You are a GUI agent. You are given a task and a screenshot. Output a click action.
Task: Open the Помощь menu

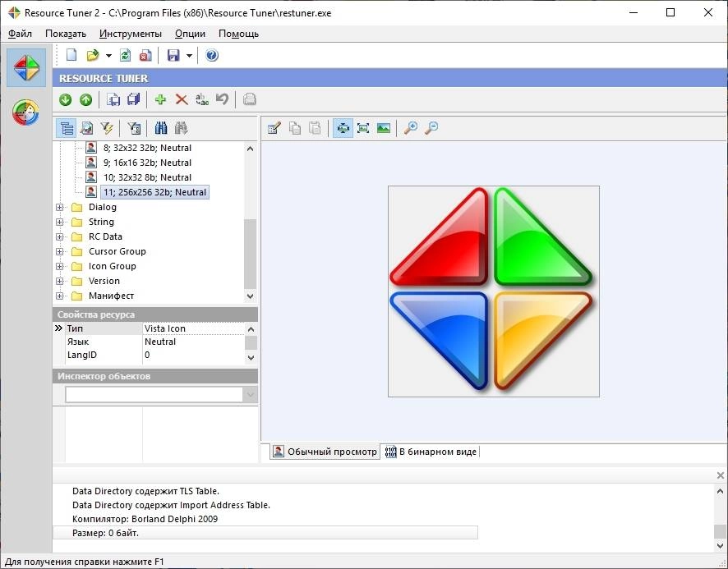coord(238,34)
